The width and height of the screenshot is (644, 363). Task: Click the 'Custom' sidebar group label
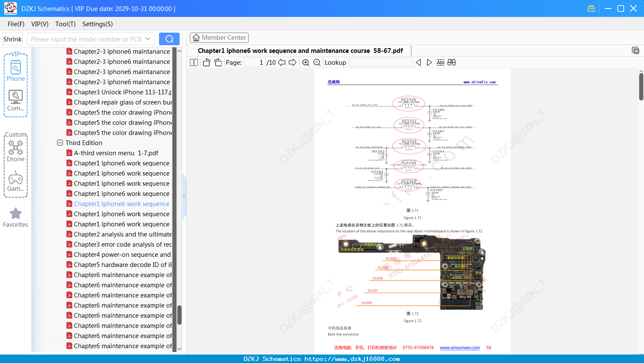pyautogui.click(x=16, y=135)
